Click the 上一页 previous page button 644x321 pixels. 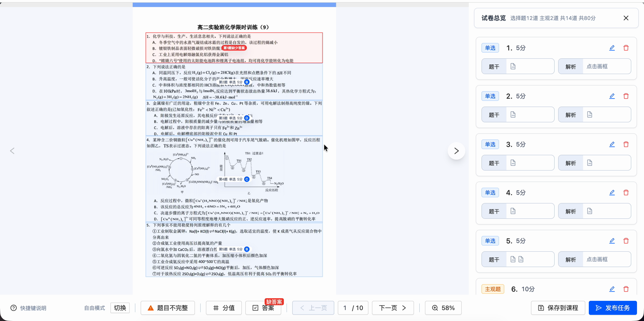313,308
